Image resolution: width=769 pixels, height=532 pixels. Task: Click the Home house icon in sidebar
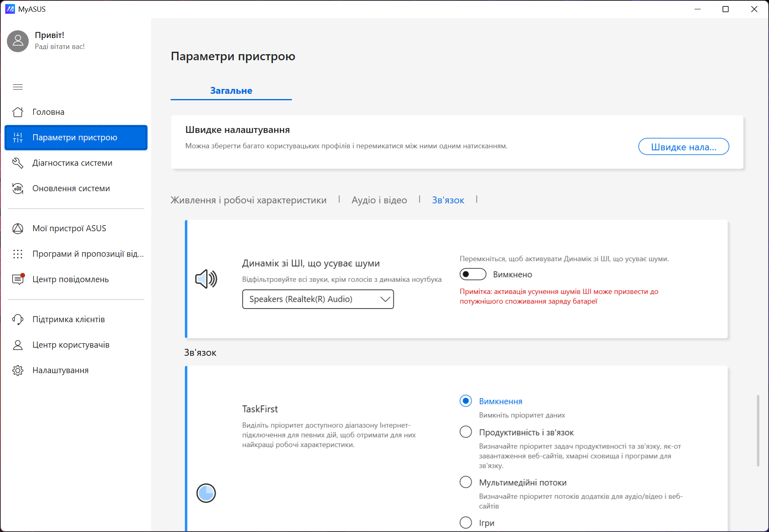(x=18, y=112)
